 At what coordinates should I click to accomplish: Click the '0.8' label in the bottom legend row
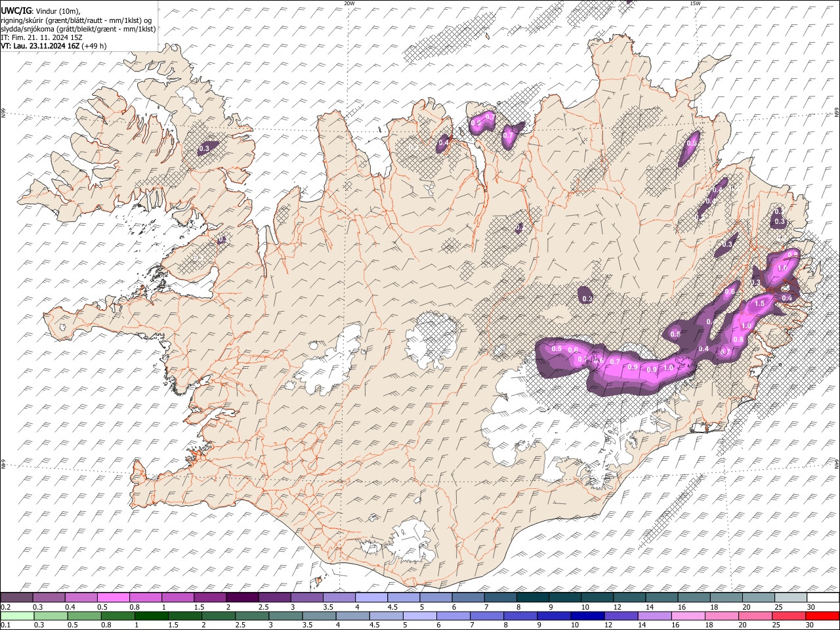(106, 625)
